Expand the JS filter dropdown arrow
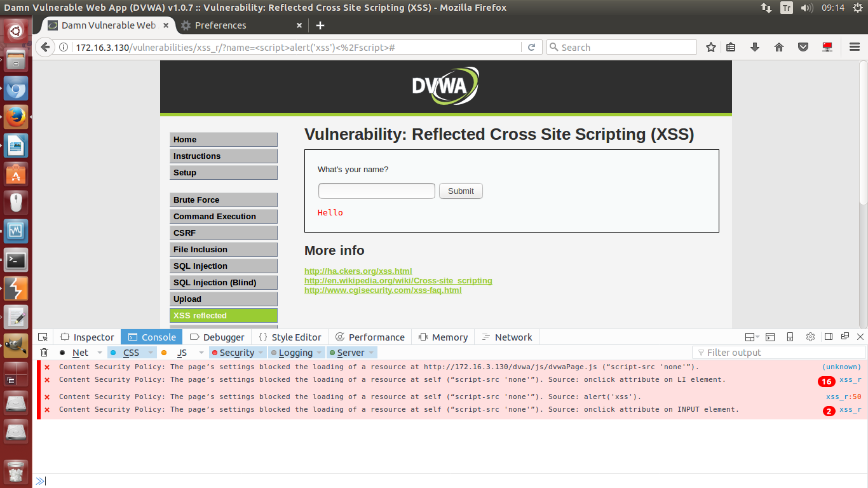The width and height of the screenshot is (868, 488). (201, 353)
